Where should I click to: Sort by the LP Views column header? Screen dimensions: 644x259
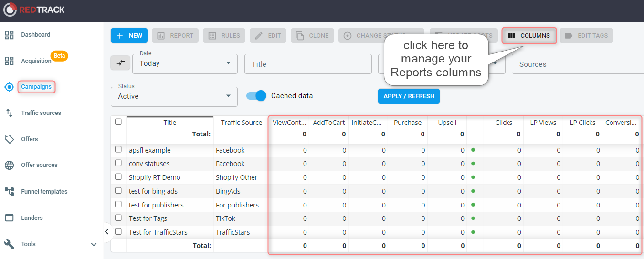[x=543, y=123]
